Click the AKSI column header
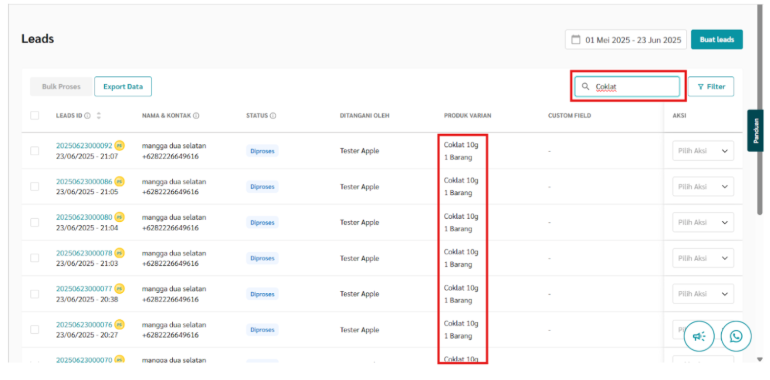770x380 pixels. [679, 116]
